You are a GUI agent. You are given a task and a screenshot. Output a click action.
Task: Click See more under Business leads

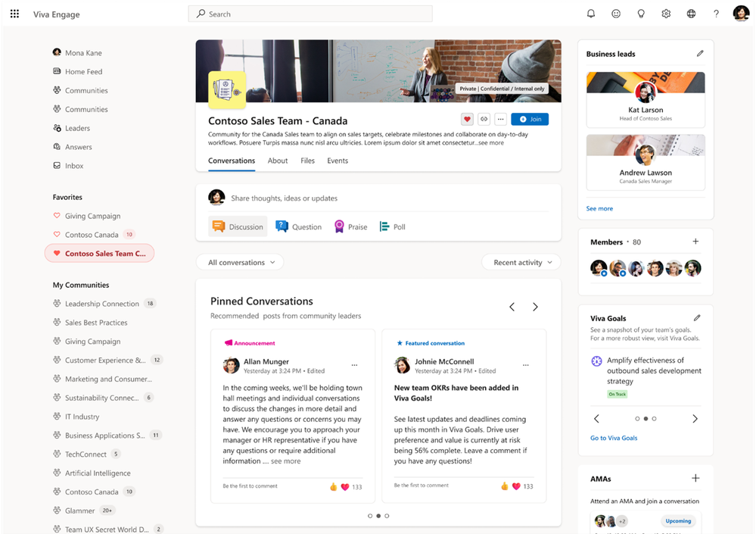599,208
